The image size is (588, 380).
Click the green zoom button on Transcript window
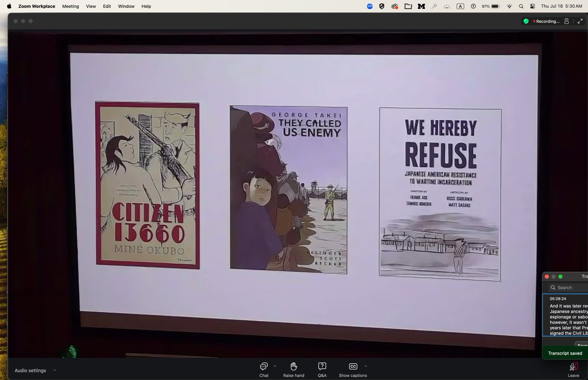[561, 277]
